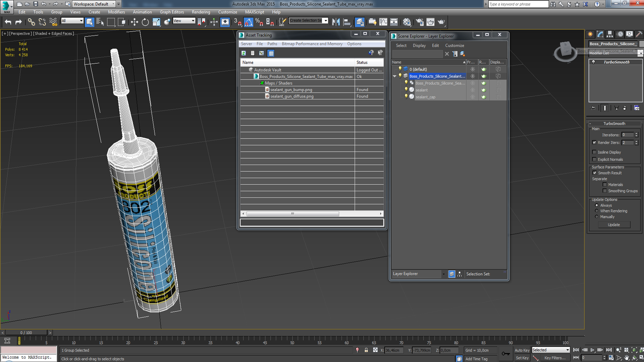Viewport: 644px width, 362px height.
Task: Open the Modifiers menu
Action: tap(116, 12)
